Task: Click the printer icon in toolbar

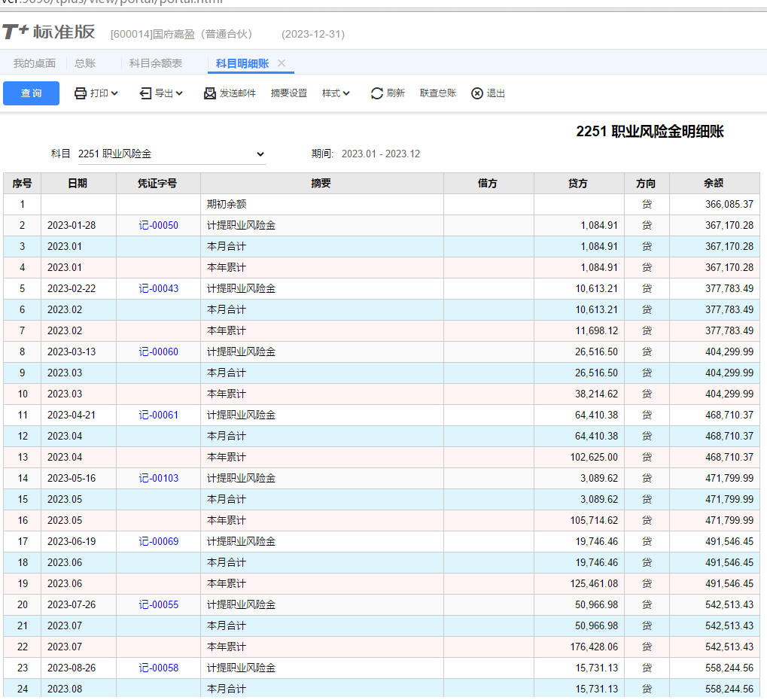Action: tap(81, 93)
